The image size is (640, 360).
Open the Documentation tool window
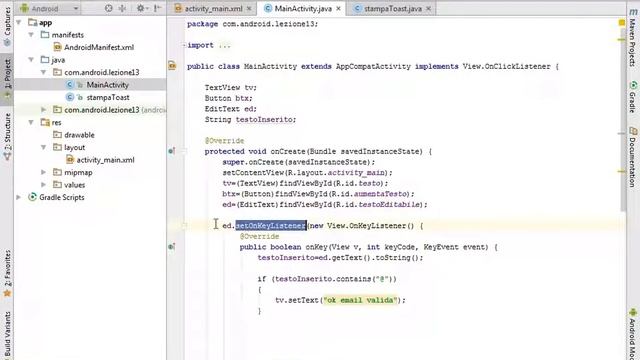click(633, 157)
